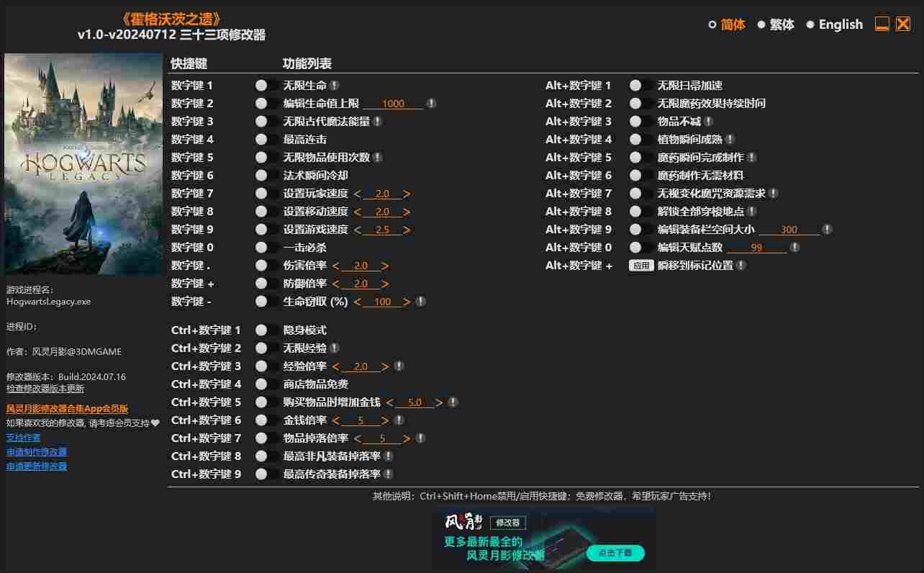The image size is (924, 573).
Task: Open 风灵月影修改器合集App会员版 link
Action: click(67, 408)
